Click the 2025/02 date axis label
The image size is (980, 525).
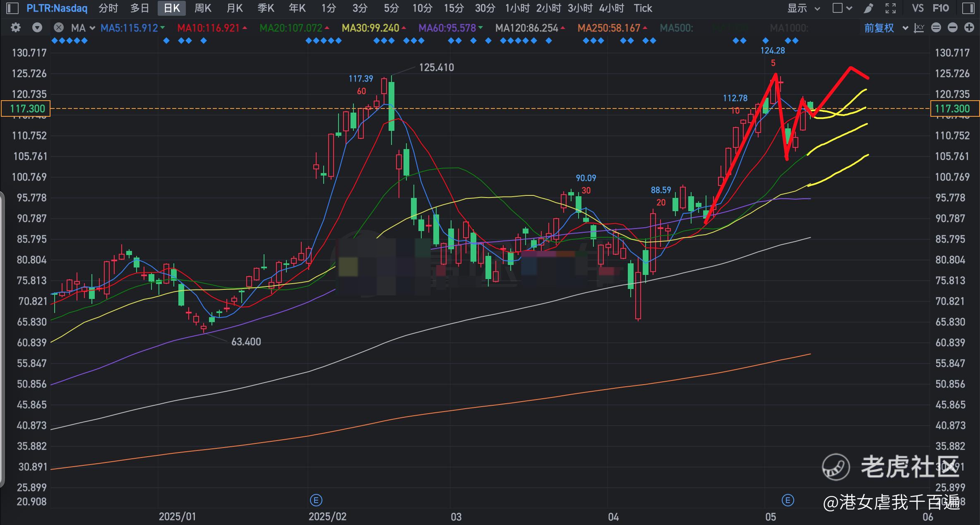328,516
